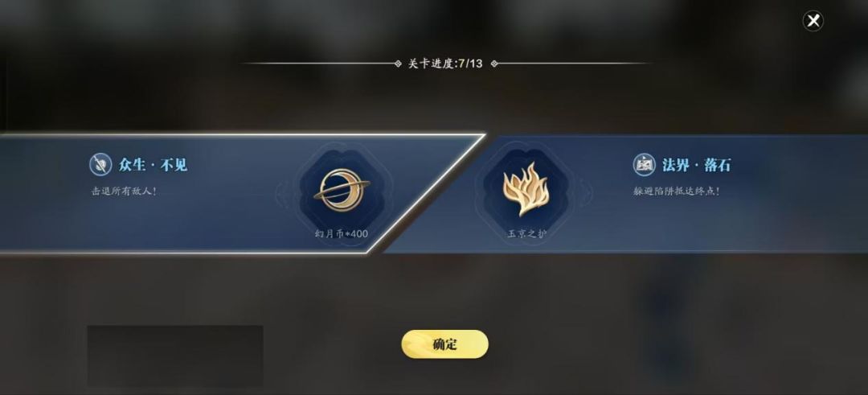The image size is (868, 395).
Task: Click the 法界·落石 title text
Action: 697,165
